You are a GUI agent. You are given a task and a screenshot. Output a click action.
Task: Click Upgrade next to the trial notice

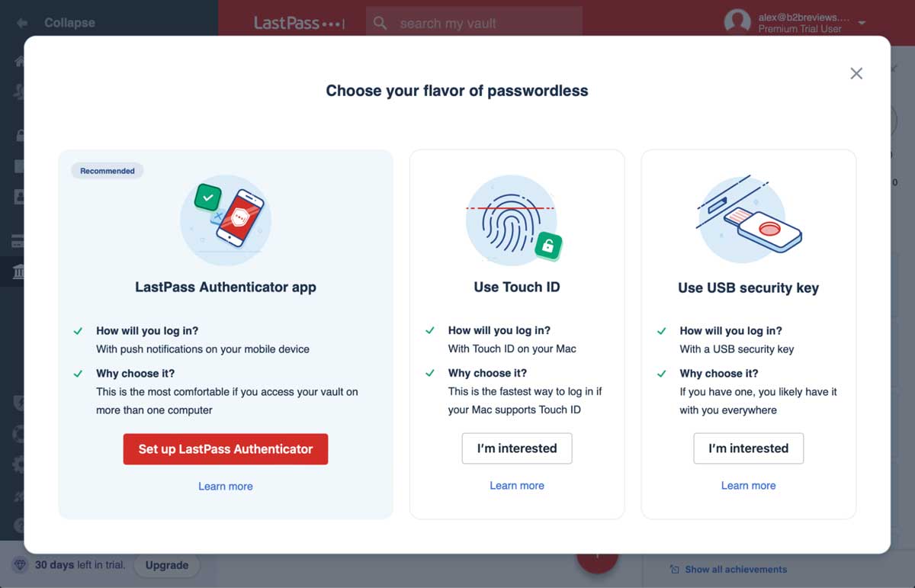[x=167, y=565]
